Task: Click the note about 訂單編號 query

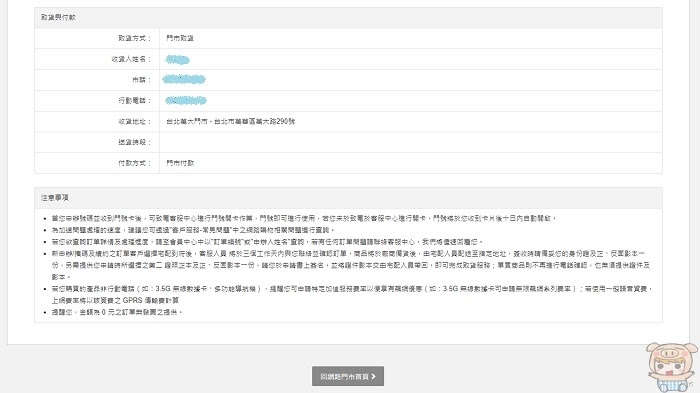Action: (x=267, y=242)
